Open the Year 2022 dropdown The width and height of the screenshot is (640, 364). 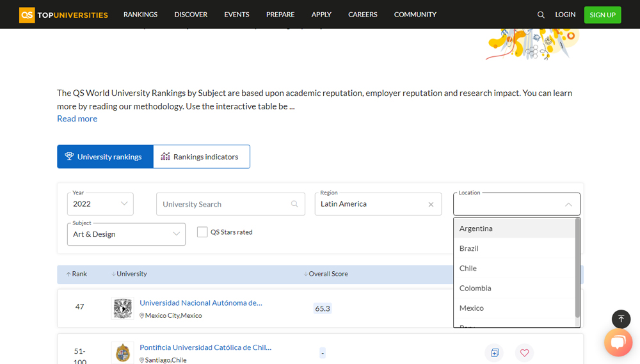[100, 204]
